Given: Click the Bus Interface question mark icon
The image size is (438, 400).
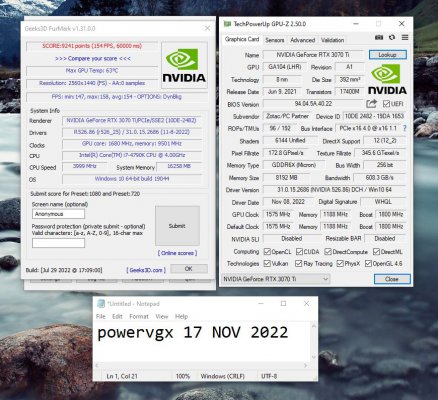Looking at the screenshot, I should (x=405, y=128).
